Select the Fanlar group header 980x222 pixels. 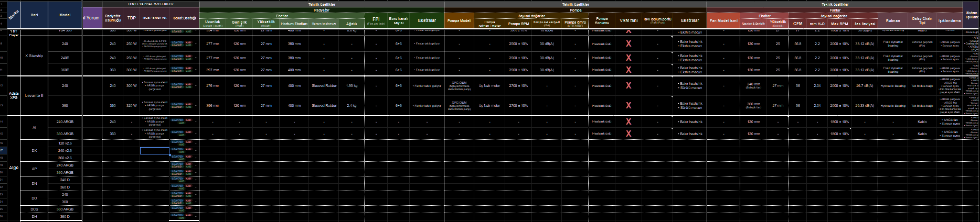[835, 9]
